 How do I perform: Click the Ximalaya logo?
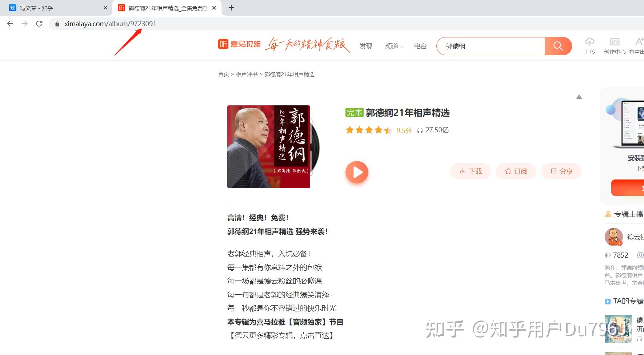240,44
